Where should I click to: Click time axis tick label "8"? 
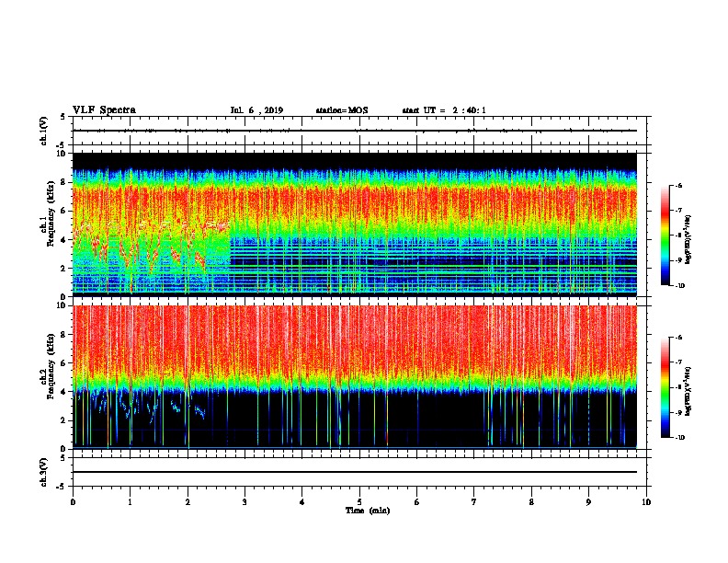tap(531, 502)
